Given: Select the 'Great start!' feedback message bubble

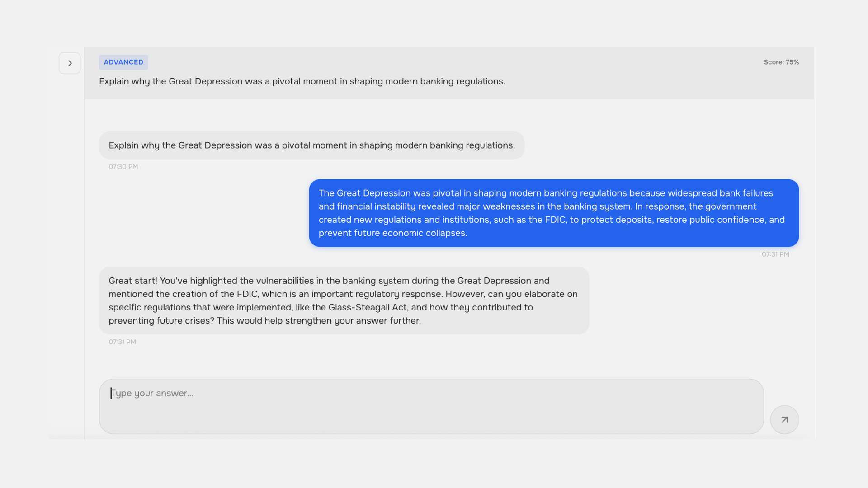Looking at the screenshot, I should (344, 300).
